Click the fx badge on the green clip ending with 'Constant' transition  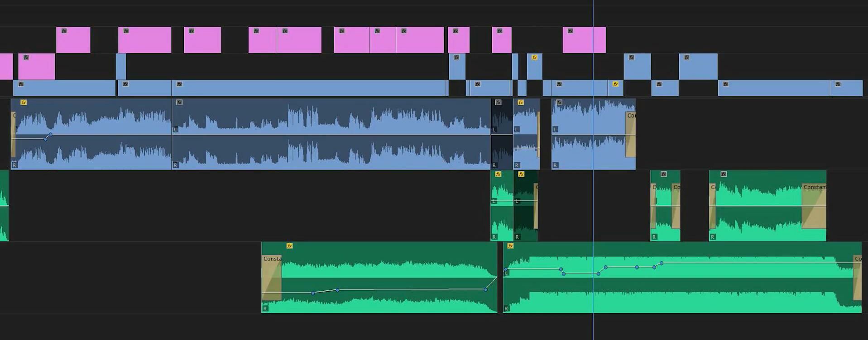(x=724, y=174)
